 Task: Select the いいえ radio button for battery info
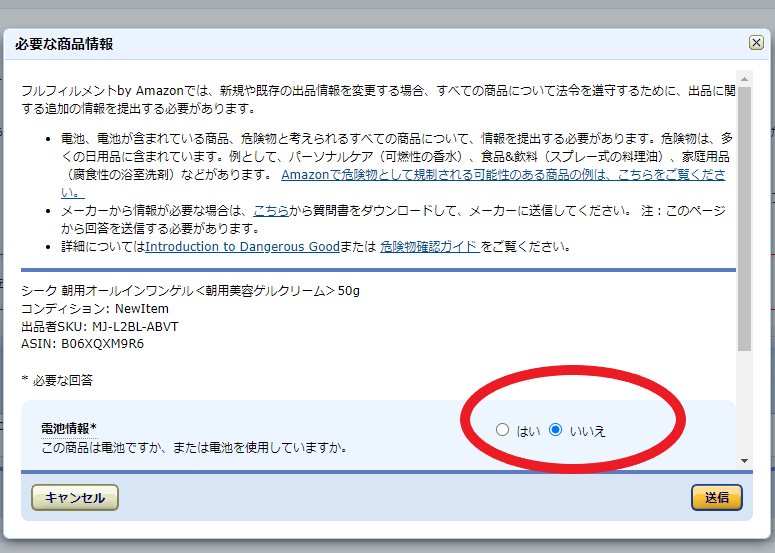pos(556,429)
